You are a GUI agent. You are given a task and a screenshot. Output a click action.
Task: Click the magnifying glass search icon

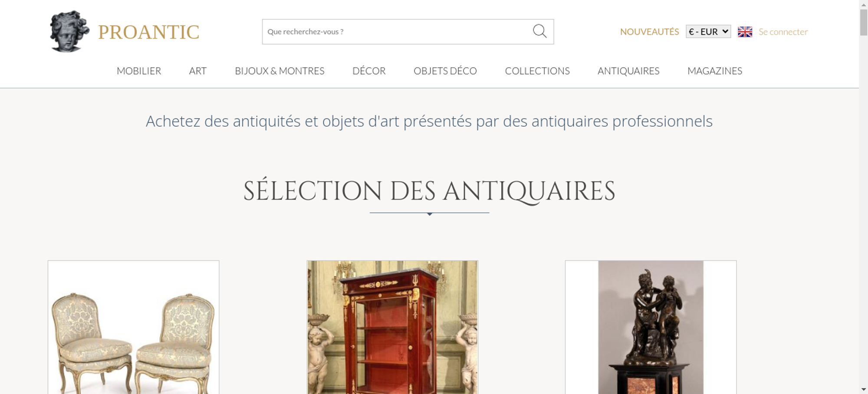[x=539, y=31]
